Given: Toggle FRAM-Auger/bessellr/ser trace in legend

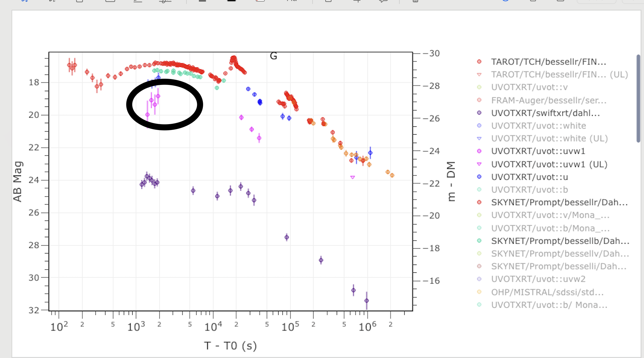Looking at the screenshot, I should tap(548, 100).
